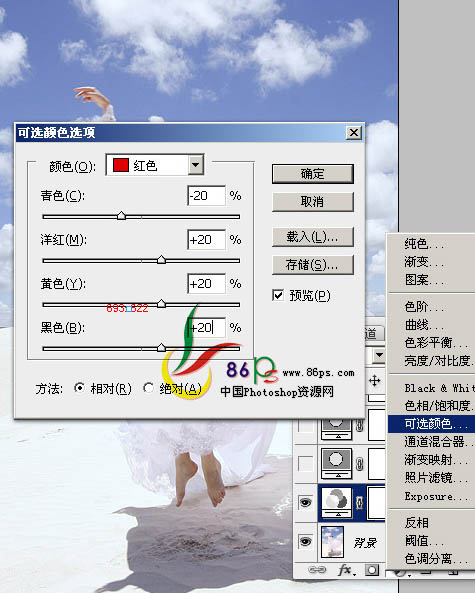
Task: Click the layer mask of the selected adjustment layer
Action: (x=377, y=502)
